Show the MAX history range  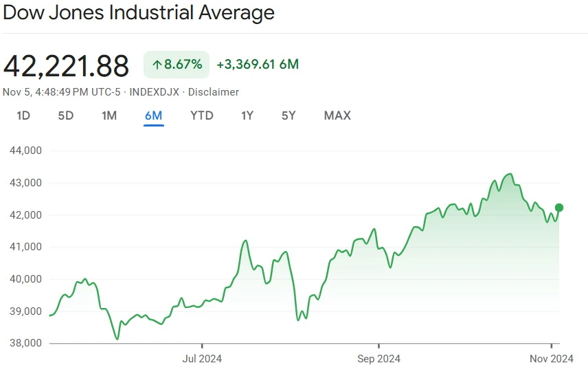337,115
